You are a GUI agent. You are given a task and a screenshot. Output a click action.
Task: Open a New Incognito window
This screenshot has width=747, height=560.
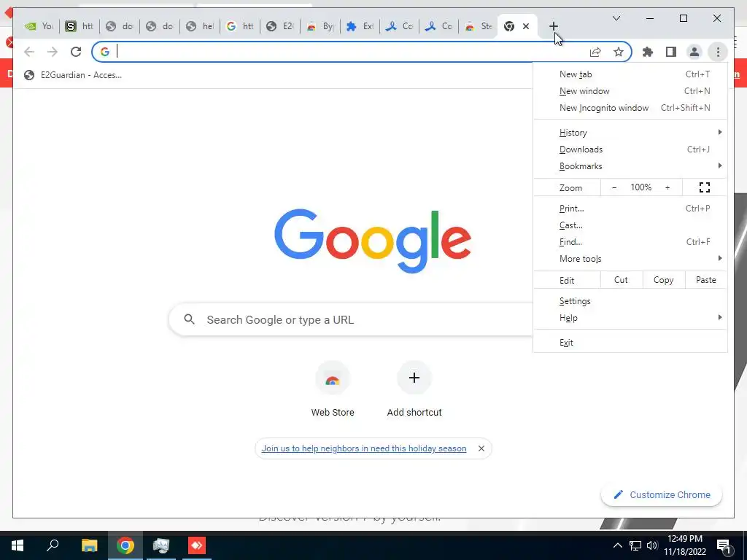pos(630,108)
